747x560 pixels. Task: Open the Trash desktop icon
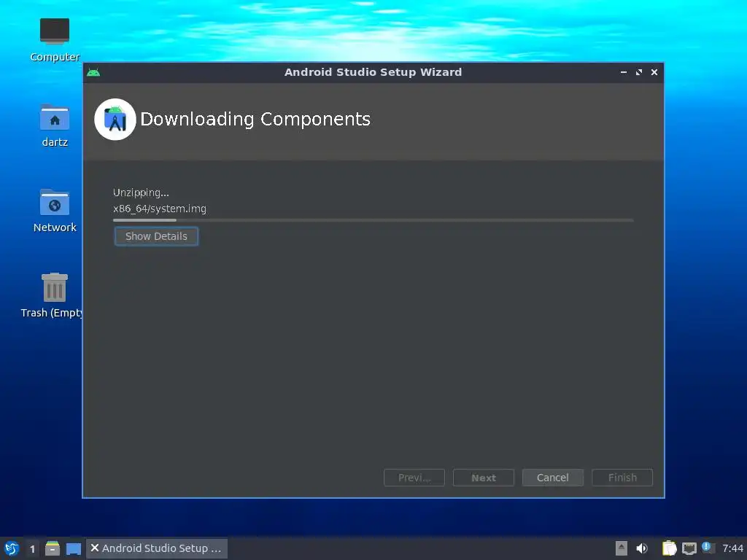click(52, 295)
